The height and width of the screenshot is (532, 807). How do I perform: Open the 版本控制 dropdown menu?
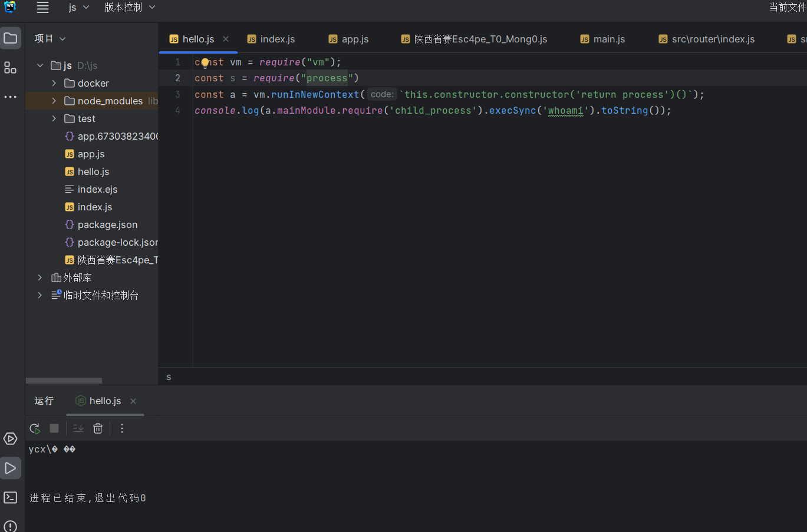coord(130,7)
